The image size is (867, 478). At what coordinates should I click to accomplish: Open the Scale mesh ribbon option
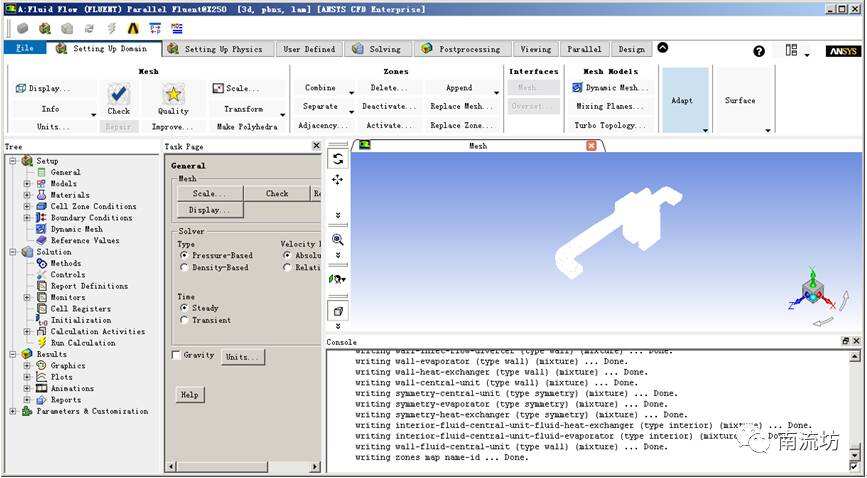coord(235,89)
